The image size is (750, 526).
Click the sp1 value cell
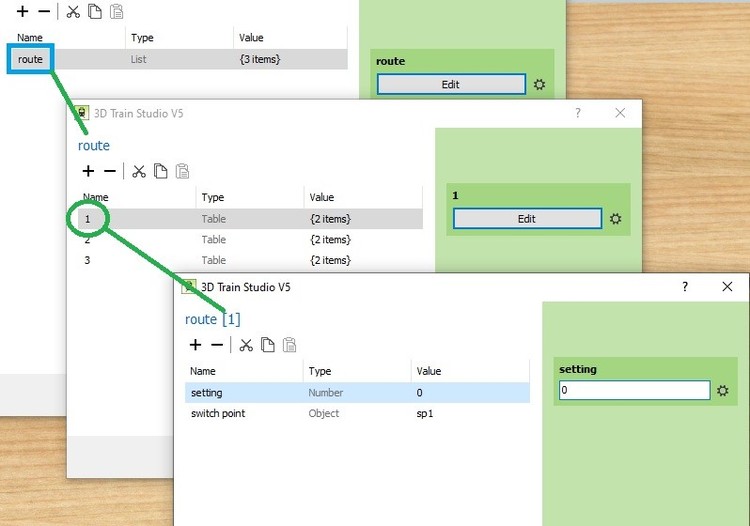(x=425, y=414)
